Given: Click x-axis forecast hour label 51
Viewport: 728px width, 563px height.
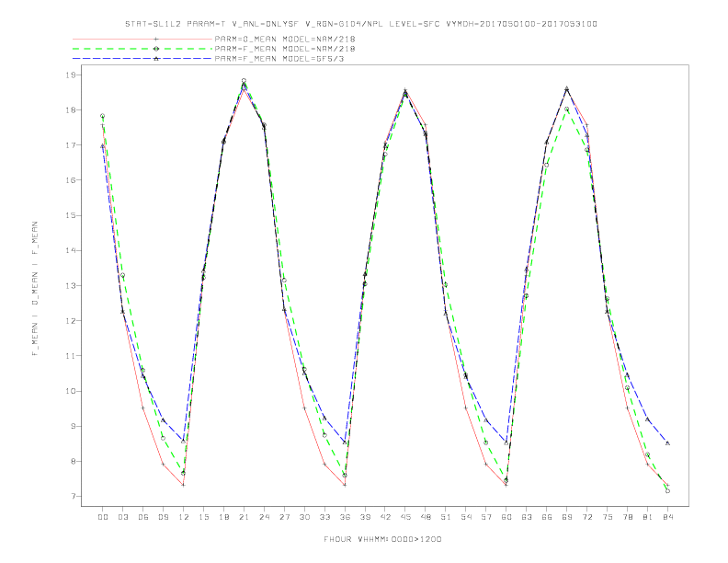Looking at the screenshot, I should [x=446, y=517].
